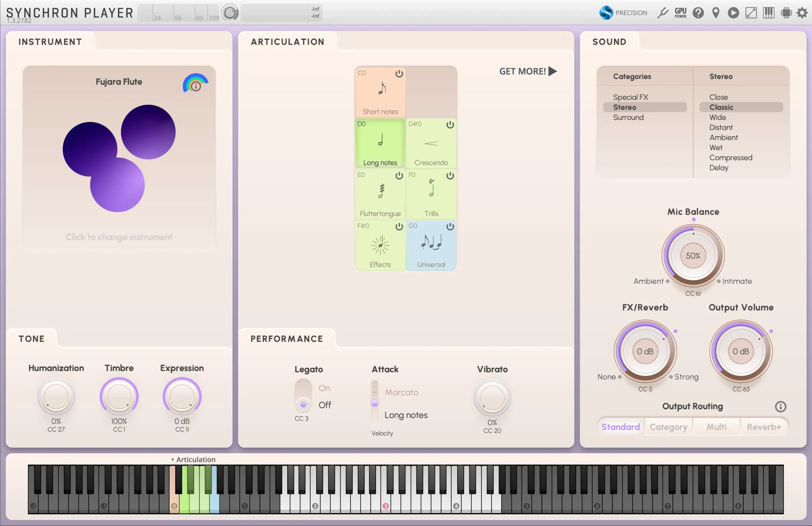Screen dimensions: 812x526
Task: Click to change instrument thumbnail
Action: (x=119, y=158)
